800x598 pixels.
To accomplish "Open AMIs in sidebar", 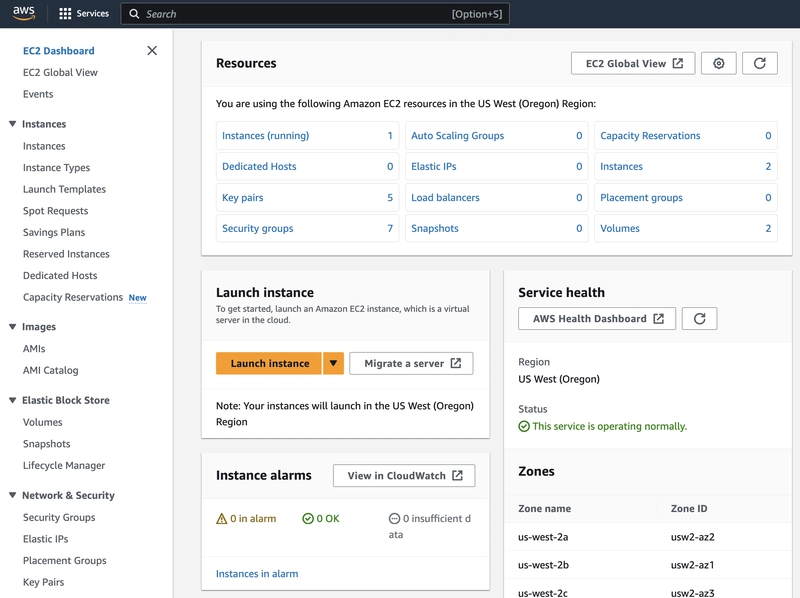I will point(34,348).
